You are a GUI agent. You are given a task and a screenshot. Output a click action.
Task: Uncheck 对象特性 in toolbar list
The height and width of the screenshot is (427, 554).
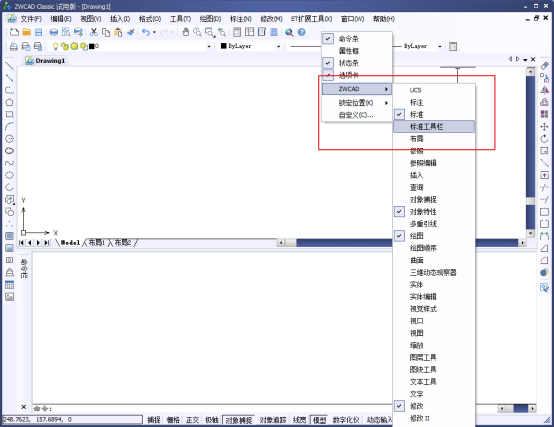434,212
